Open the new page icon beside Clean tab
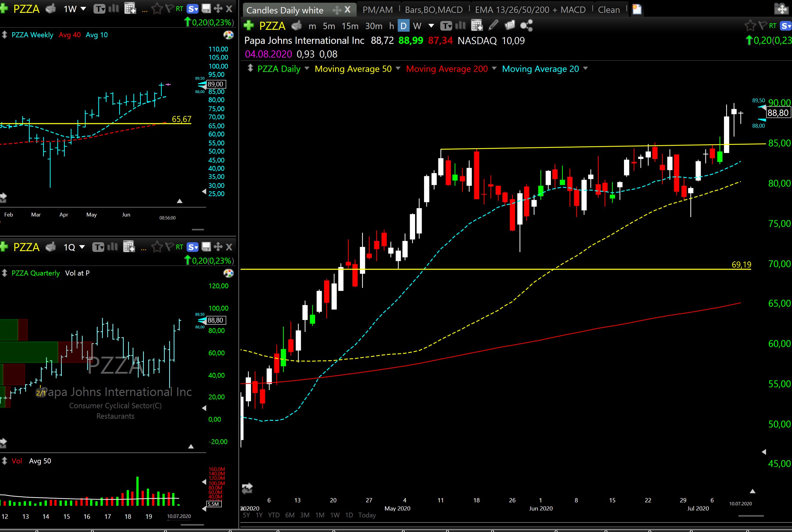 (637, 10)
